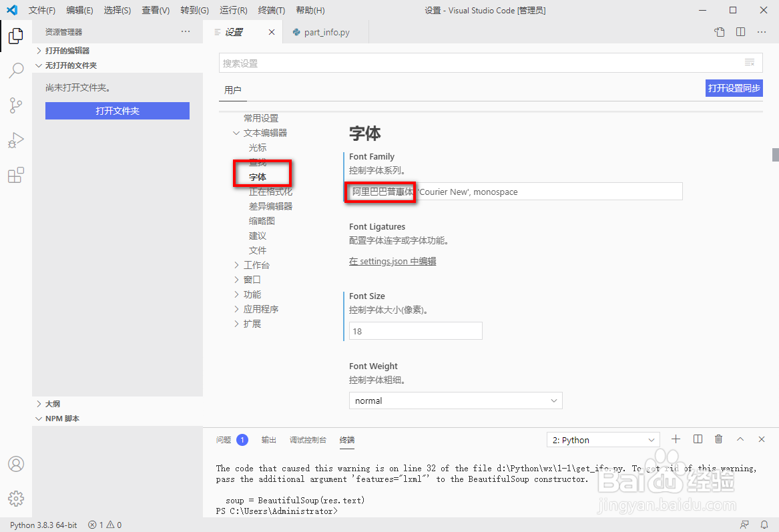Open terminal selector 2: Python dropdown
The width and height of the screenshot is (779, 532).
point(603,440)
